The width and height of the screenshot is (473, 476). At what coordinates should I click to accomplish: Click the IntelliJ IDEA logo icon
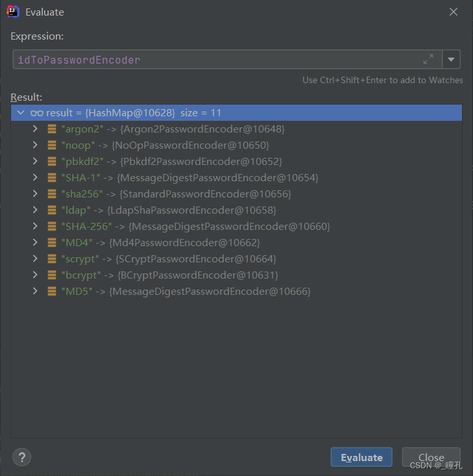point(13,12)
